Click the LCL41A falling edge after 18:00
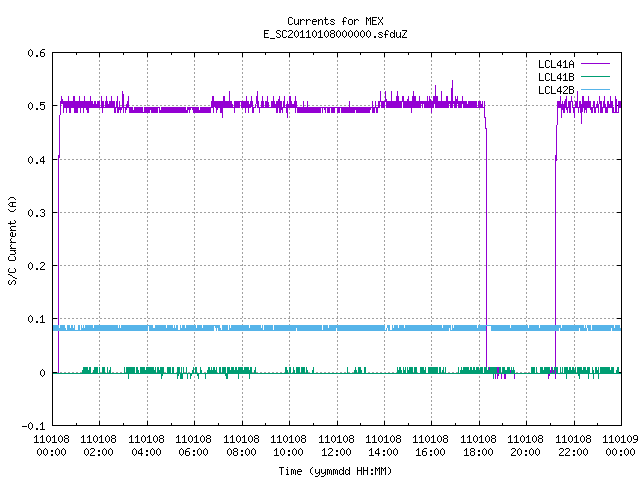The image size is (640, 480). (486, 245)
